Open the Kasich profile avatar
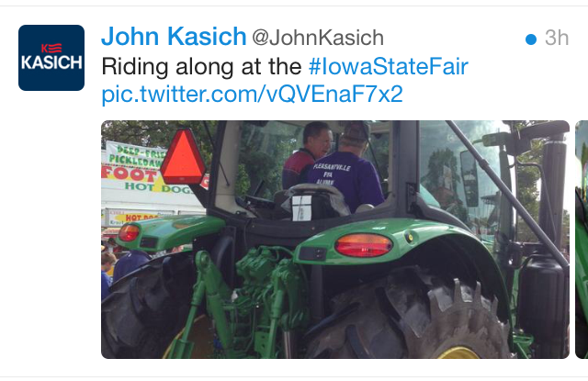Image resolution: width=588 pixels, height=381 pixels. click(x=51, y=58)
